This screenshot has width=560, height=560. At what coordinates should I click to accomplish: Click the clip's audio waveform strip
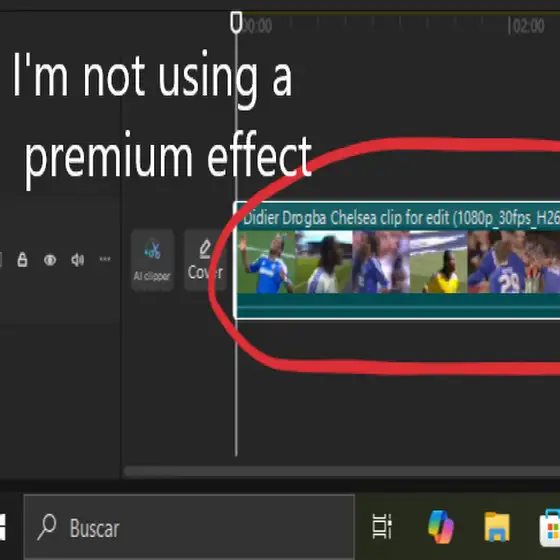pyautogui.click(x=398, y=305)
